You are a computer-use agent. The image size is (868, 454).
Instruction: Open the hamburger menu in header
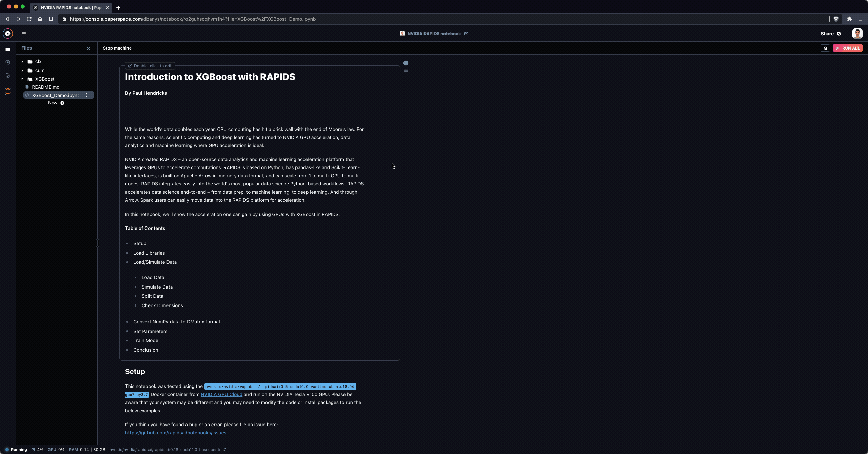[24, 34]
